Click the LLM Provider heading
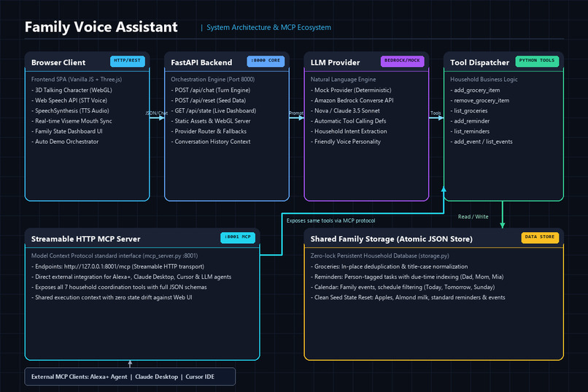Viewport: 588px width, 392px height. [x=335, y=63]
